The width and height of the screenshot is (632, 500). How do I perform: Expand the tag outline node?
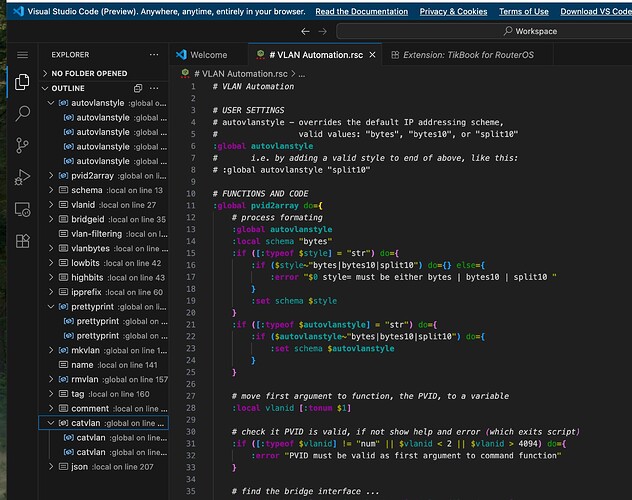[51, 394]
